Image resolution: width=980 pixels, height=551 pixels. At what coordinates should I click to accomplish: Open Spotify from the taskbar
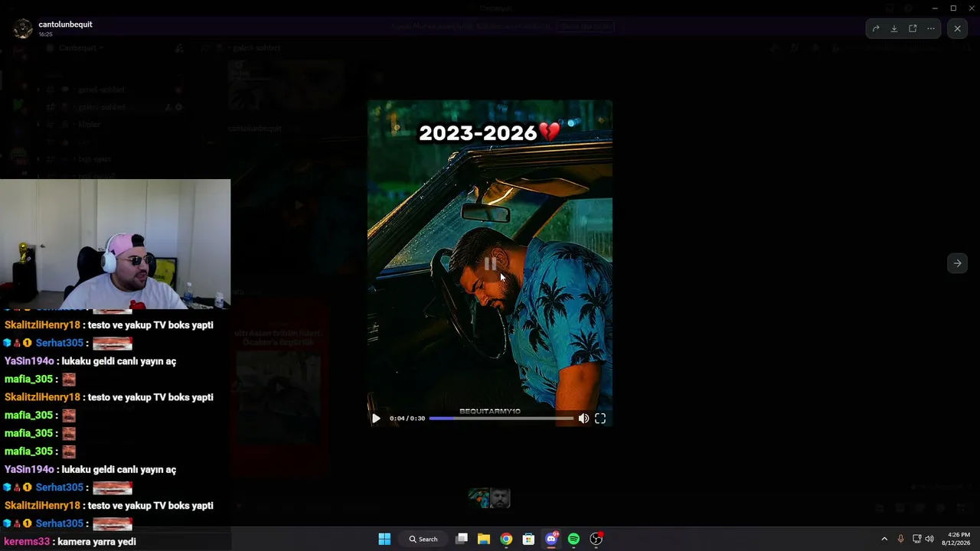point(573,539)
